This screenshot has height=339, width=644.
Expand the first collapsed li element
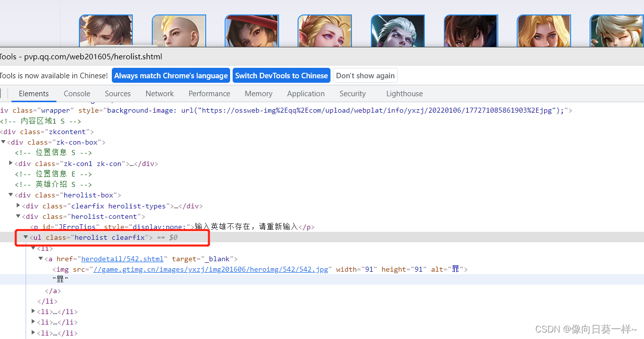(x=32, y=311)
